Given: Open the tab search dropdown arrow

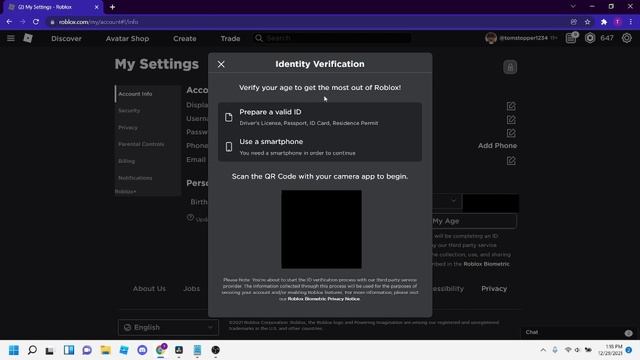Looking at the screenshot, I should [573, 7].
